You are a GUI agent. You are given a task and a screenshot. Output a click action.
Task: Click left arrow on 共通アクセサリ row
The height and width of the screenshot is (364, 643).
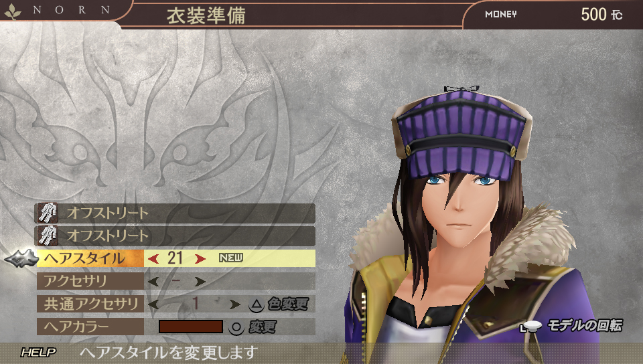153,304
